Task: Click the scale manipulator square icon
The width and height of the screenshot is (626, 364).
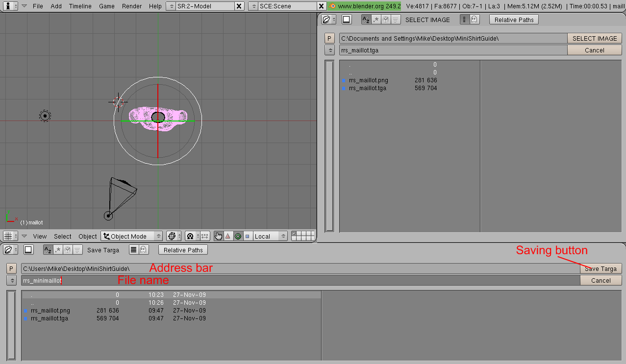Action: (x=247, y=236)
